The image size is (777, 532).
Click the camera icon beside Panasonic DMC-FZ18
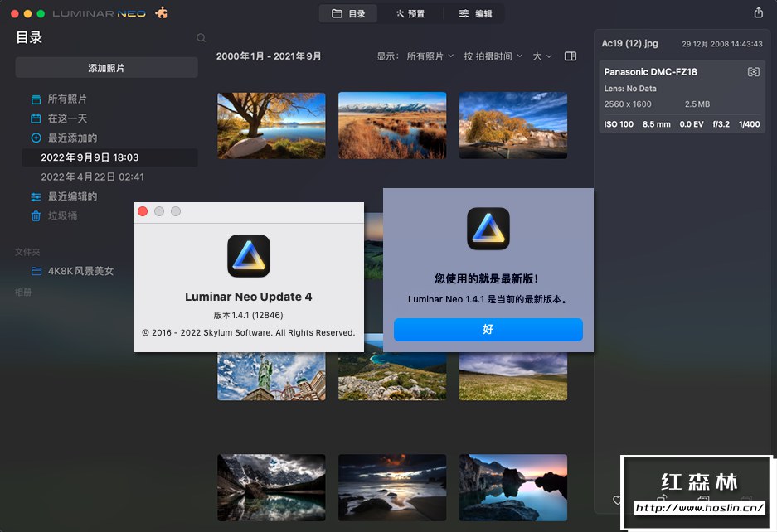pyautogui.click(x=753, y=72)
